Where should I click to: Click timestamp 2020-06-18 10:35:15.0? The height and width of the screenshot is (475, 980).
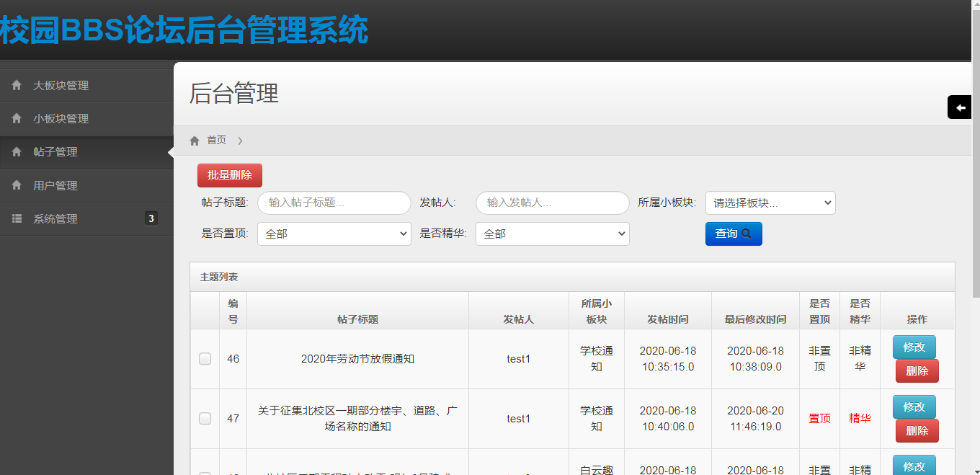667,359
